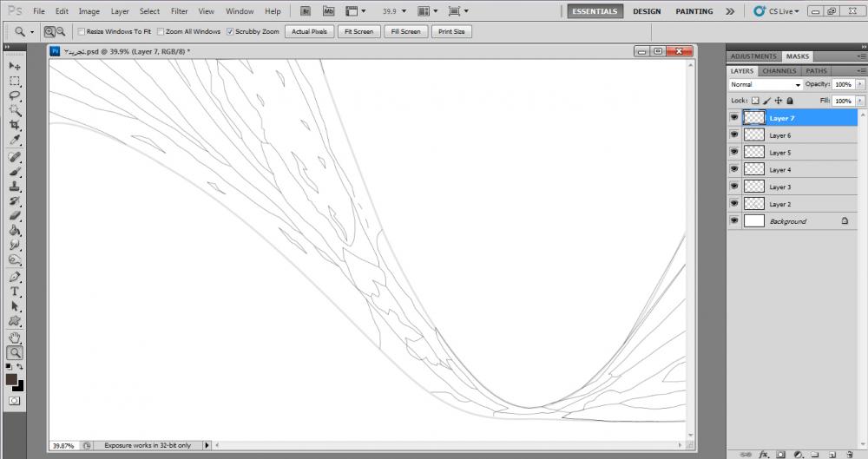This screenshot has width=868, height=459.
Task: Pick the Crop tool
Action: [x=15, y=125]
